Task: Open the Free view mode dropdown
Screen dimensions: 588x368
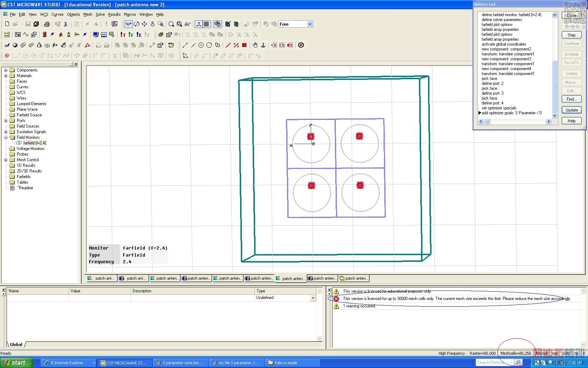Action: coord(309,24)
